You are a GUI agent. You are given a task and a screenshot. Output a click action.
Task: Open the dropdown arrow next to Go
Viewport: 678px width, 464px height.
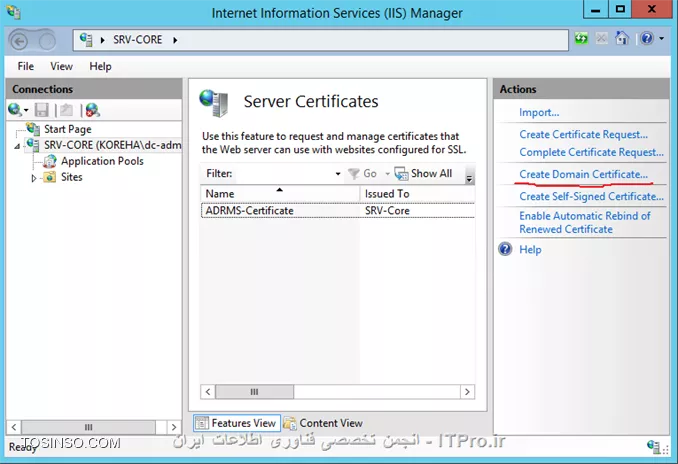click(387, 173)
